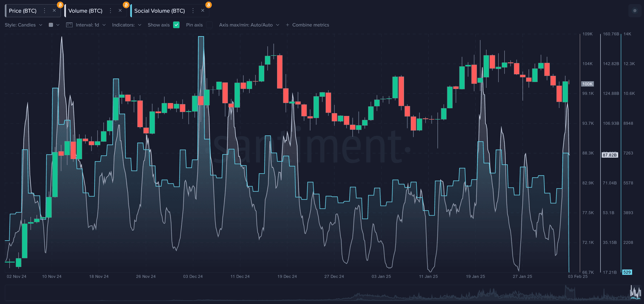Enable the Pin axis checkbox
Image resolution: width=644 pixels, height=304 pixels.
point(209,25)
